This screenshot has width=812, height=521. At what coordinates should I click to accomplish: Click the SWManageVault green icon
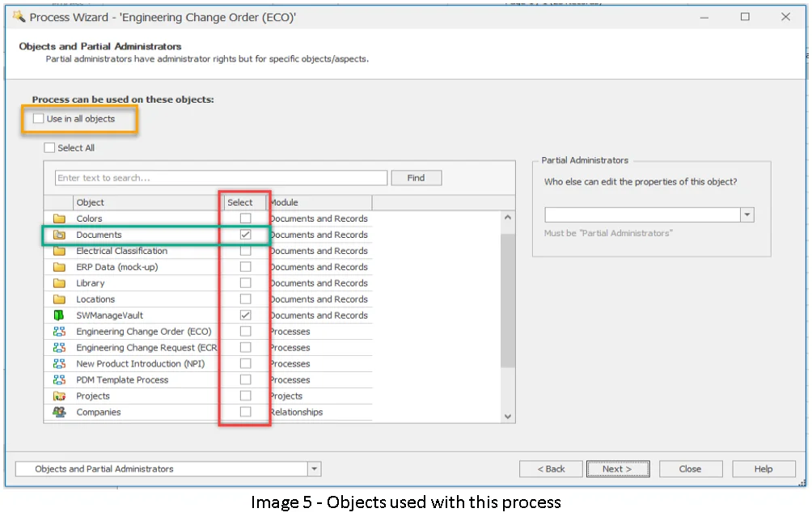point(59,316)
